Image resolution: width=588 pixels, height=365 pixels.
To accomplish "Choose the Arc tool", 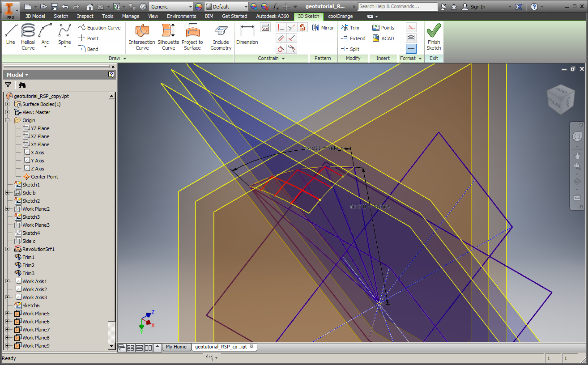I will pos(45,36).
